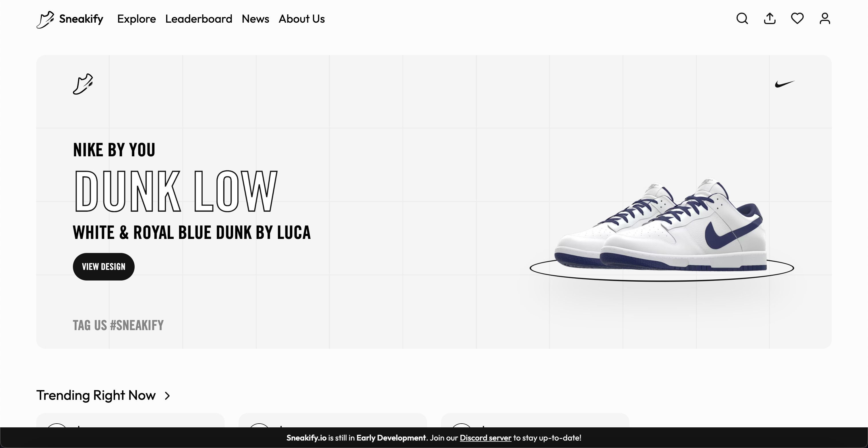This screenshot has height=448, width=868.
Task: Click the TAG US #SNEAKIFY text
Action: click(118, 325)
